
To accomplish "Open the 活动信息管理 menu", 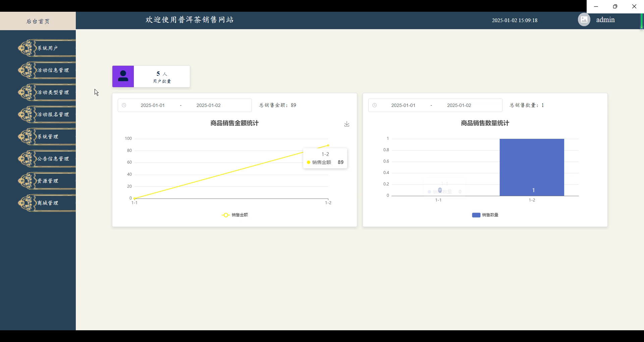I will [47, 70].
